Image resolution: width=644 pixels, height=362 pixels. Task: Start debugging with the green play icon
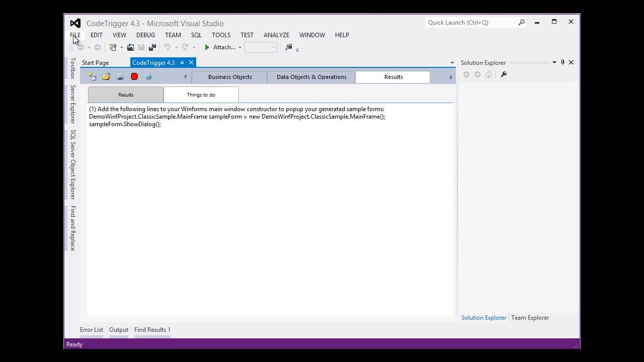207,47
